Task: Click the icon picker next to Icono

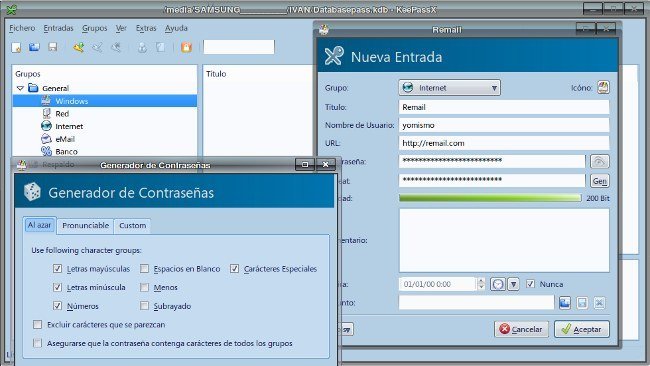Action: (x=603, y=87)
